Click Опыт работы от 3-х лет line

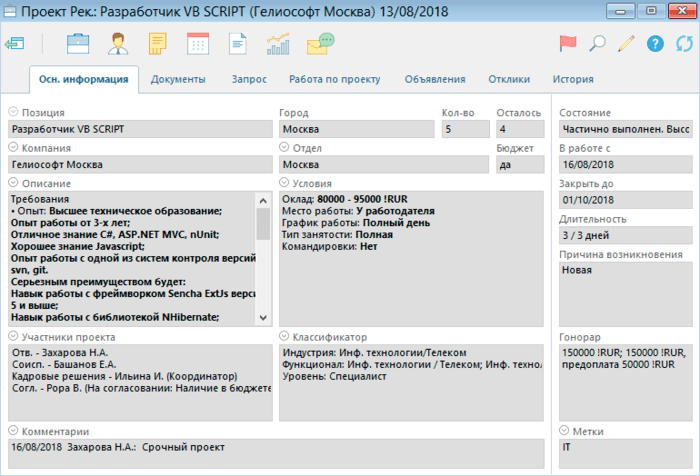(71, 223)
